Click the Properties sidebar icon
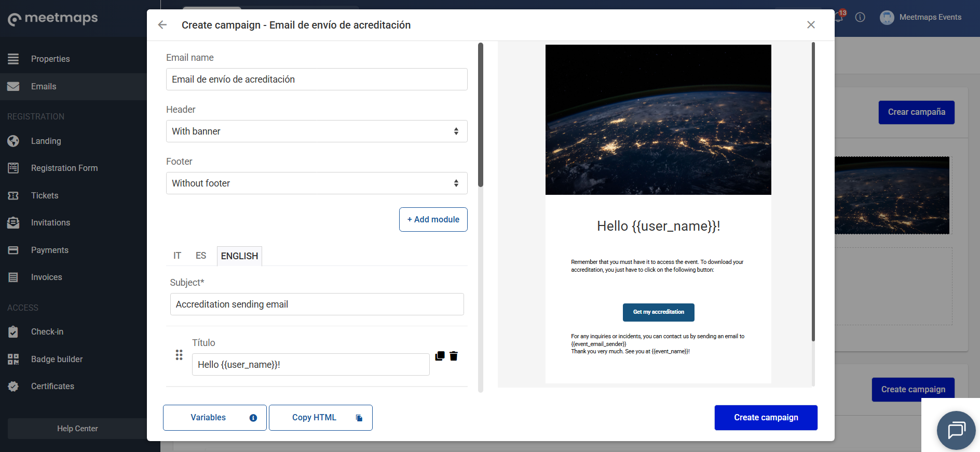Image resolution: width=980 pixels, height=452 pixels. 13,59
